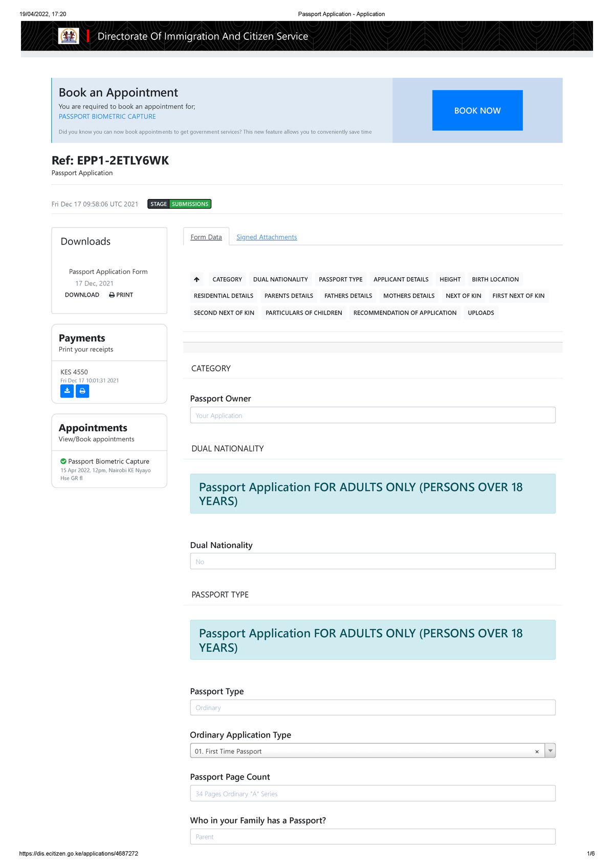Select the Form Data tab
Screen dimensions: 614x868
coord(206,237)
